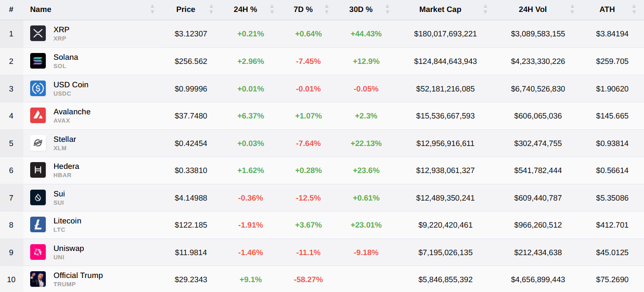644x292 pixels.
Task: Sort table by Name column arrows
Action: coord(152,9)
